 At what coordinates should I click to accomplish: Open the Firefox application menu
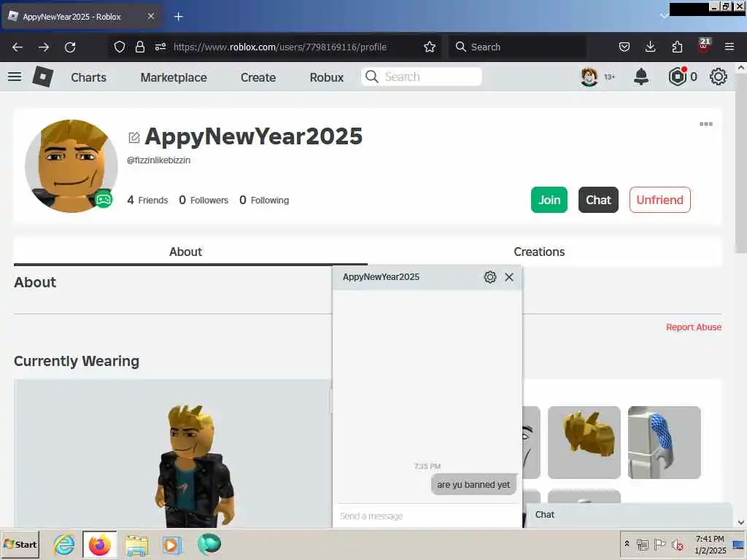(x=729, y=47)
